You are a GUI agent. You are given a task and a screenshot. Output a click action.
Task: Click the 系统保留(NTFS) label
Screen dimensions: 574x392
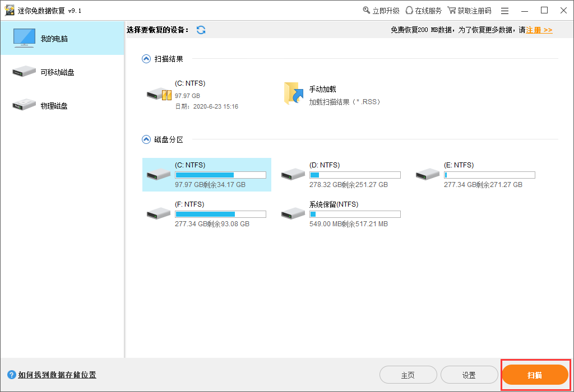point(334,204)
